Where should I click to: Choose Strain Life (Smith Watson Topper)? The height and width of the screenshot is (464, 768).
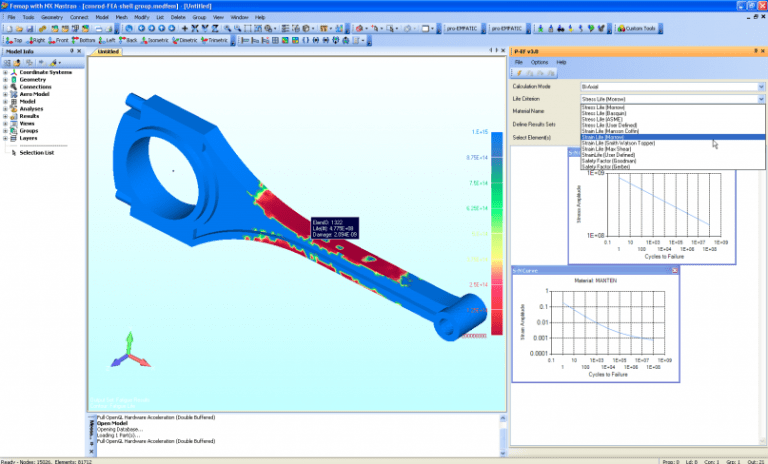coord(672,143)
